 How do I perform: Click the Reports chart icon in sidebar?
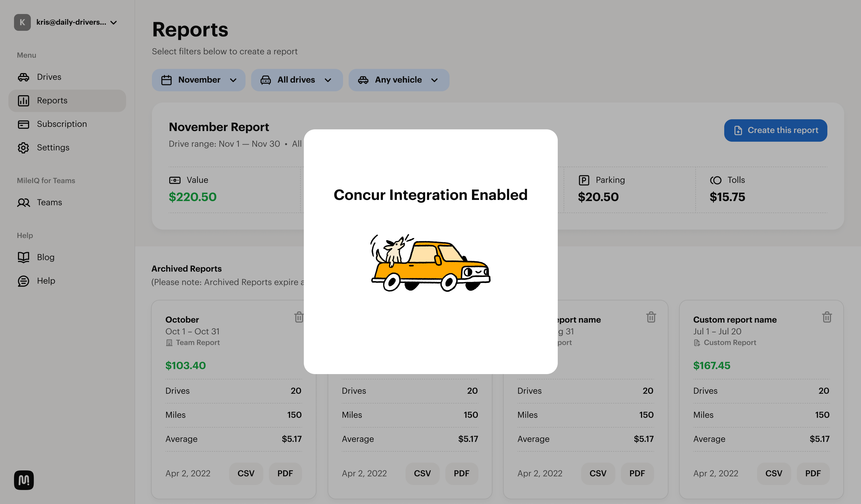pyautogui.click(x=23, y=101)
